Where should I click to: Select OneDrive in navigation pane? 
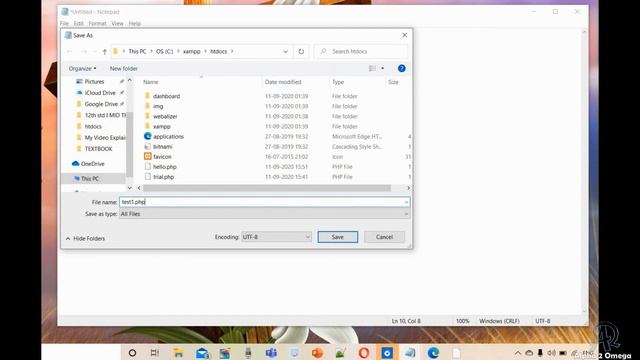pyautogui.click(x=93, y=164)
